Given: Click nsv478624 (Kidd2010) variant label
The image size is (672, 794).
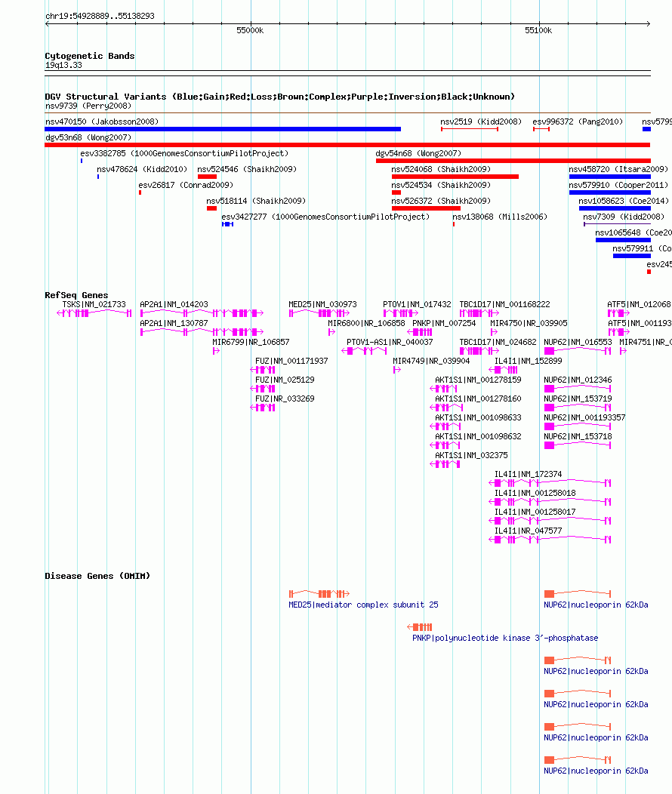Looking at the screenshot, I should [142, 169].
